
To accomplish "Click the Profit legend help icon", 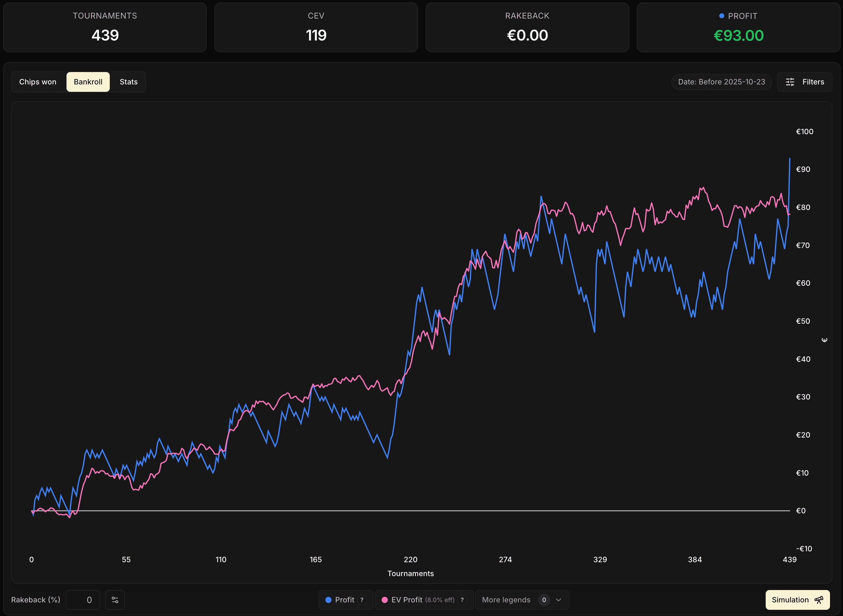I will pos(362,600).
